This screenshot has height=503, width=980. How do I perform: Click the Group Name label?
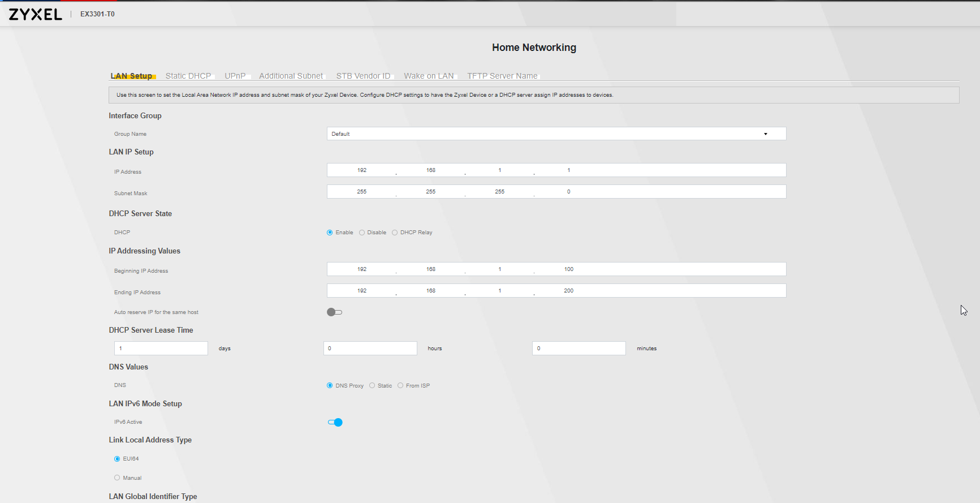point(130,134)
